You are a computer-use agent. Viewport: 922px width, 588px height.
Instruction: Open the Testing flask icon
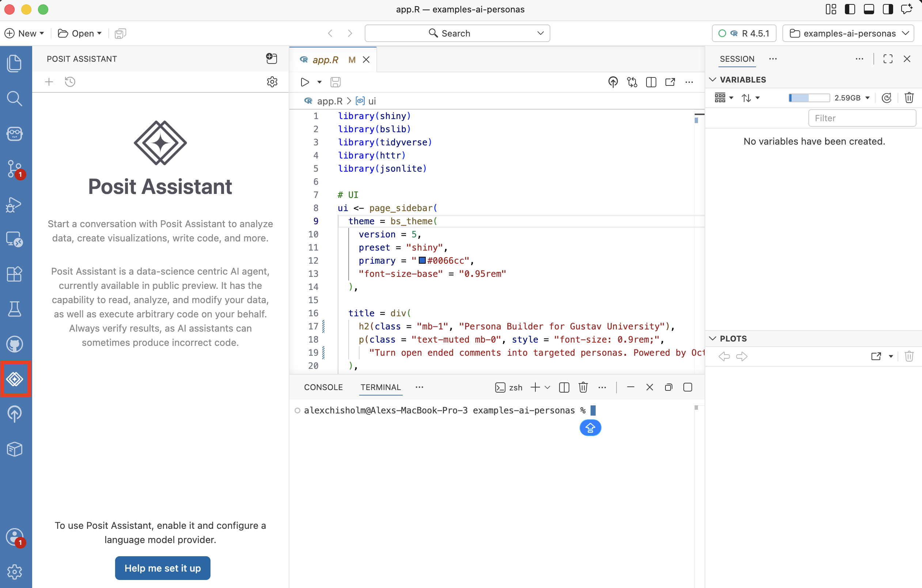tap(15, 309)
